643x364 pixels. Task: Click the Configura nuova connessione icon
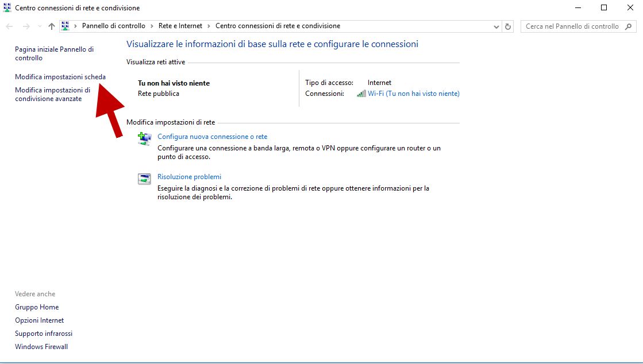[145, 138]
